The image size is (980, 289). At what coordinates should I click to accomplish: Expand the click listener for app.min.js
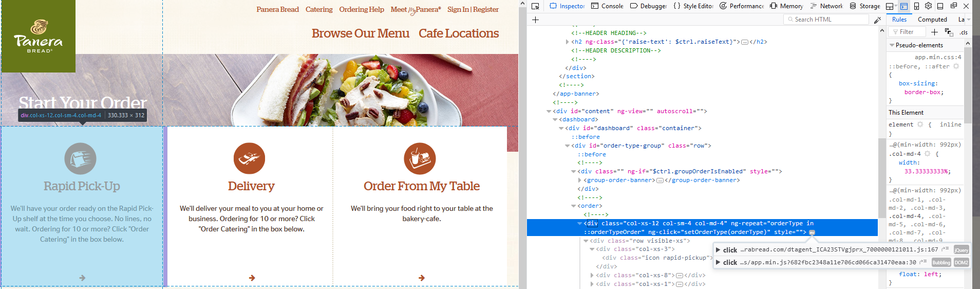tap(718, 262)
